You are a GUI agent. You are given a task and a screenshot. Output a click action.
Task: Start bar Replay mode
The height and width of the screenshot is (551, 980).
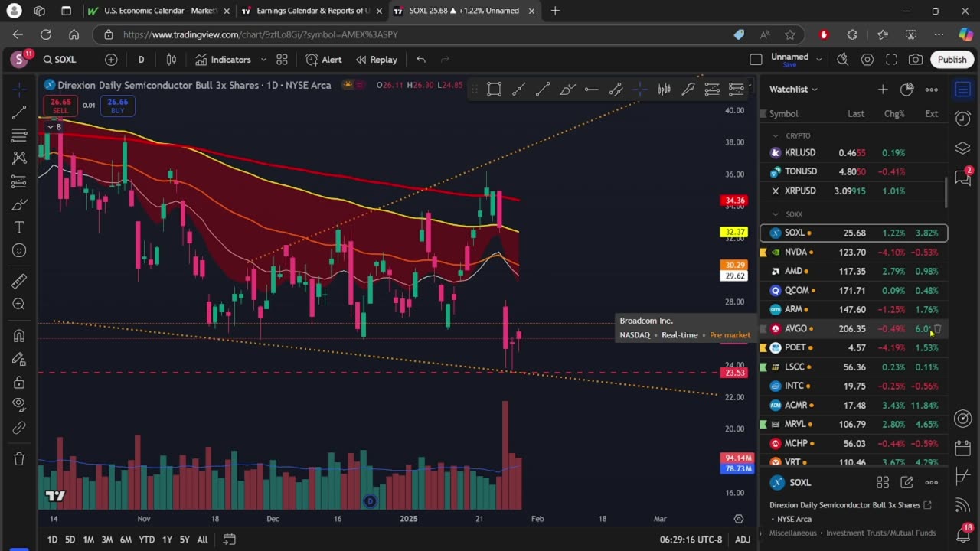(x=376, y=60)
